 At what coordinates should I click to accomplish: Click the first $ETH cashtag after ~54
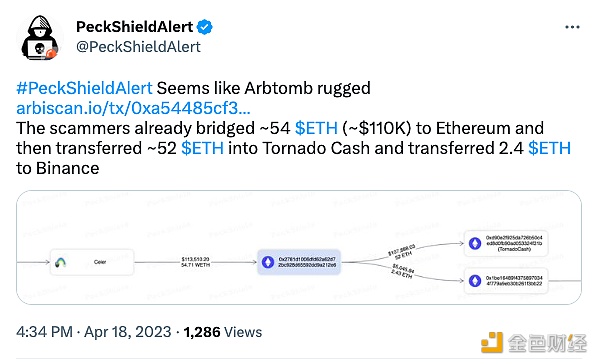pos(316,128)
